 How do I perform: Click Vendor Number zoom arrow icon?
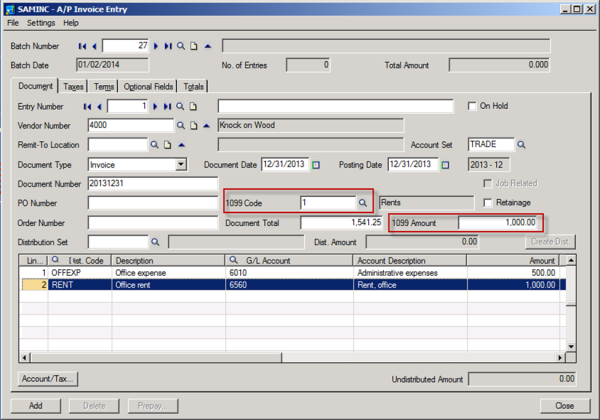click(x=207, y=125)
